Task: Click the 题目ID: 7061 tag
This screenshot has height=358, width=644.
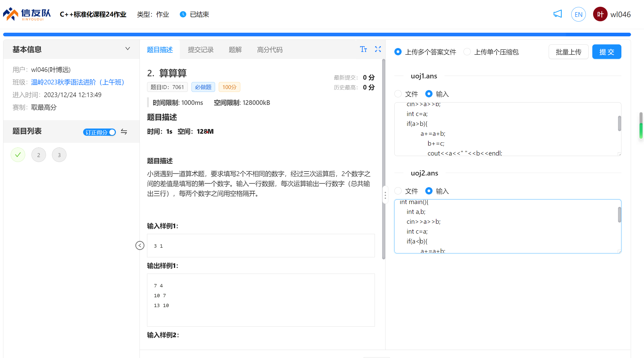Action: (167, 87)
